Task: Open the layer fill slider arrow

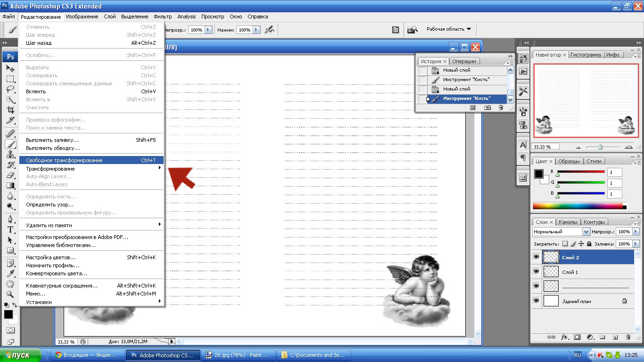Action: 636,244
